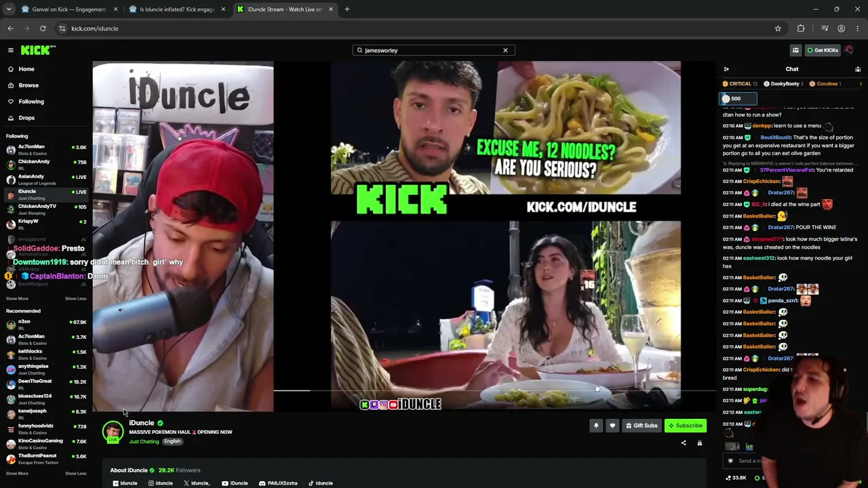Click CRITICAL top gifter leaderboard entry
This screenshot has width=868, height=488.
pyautogui.click(x=739, y=84)
